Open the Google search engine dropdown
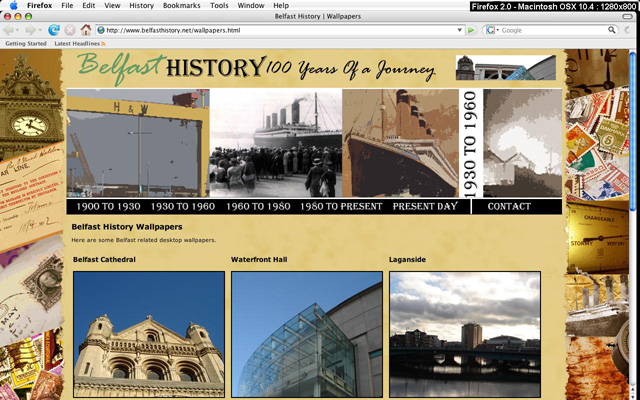 (491, 30)
